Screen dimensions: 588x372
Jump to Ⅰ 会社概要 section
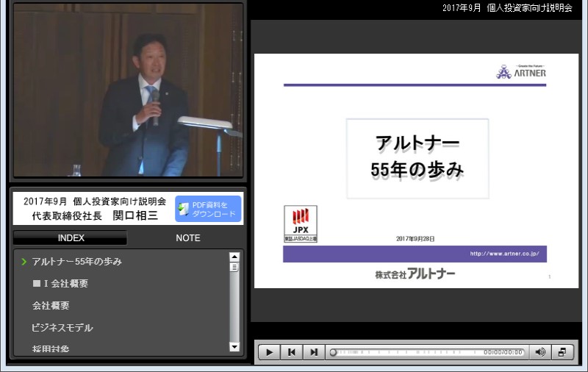click(x=60, y=284)
